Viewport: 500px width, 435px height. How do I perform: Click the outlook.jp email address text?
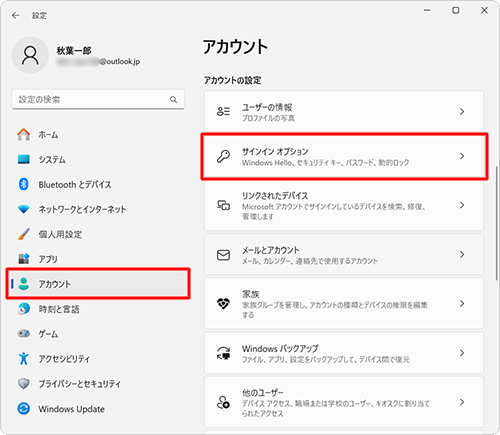coord(98,62)
